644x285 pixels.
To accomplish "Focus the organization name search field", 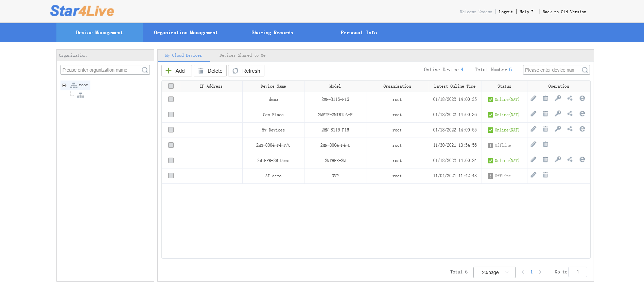I will point(101,70).
